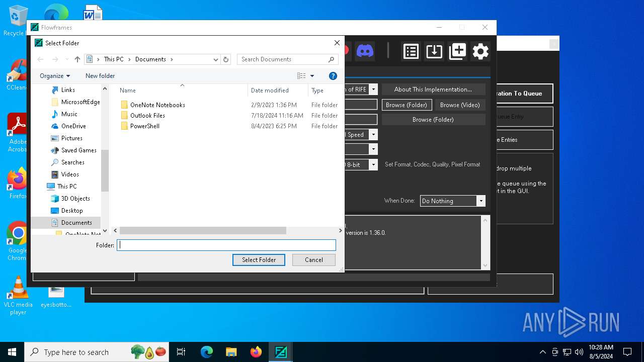Click the add-to-batch plus icon
This screenshot has width=644, height=362.
[457, 51]
